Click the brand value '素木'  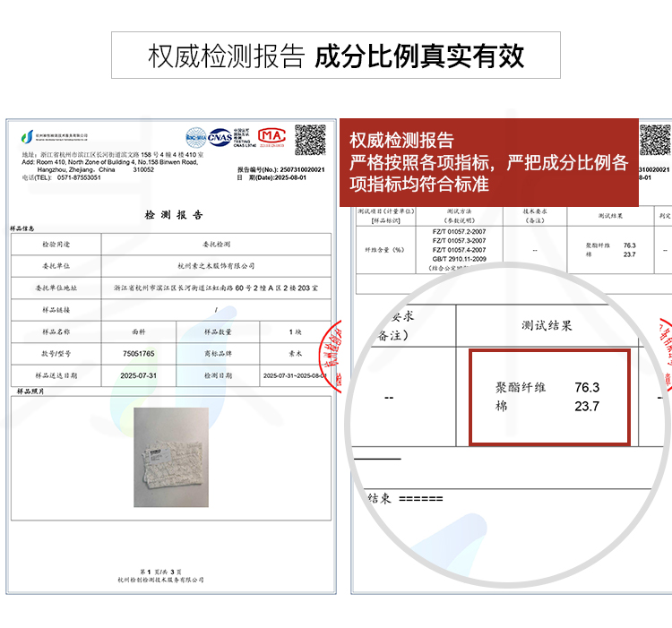tap(296, 353)
